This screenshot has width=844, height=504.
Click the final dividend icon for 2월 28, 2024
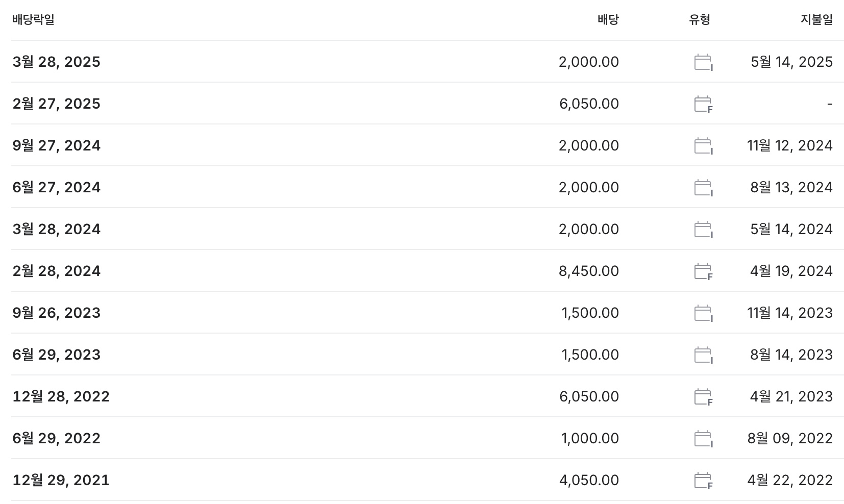[x=703, y=271]
